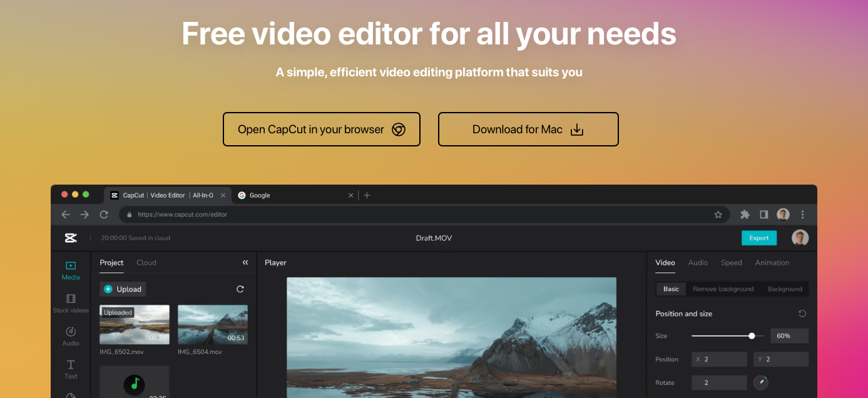Open the browser extensions puzzle icon
Image resolution: width=868 pixels, height=398 pixels.
point(745,215)
